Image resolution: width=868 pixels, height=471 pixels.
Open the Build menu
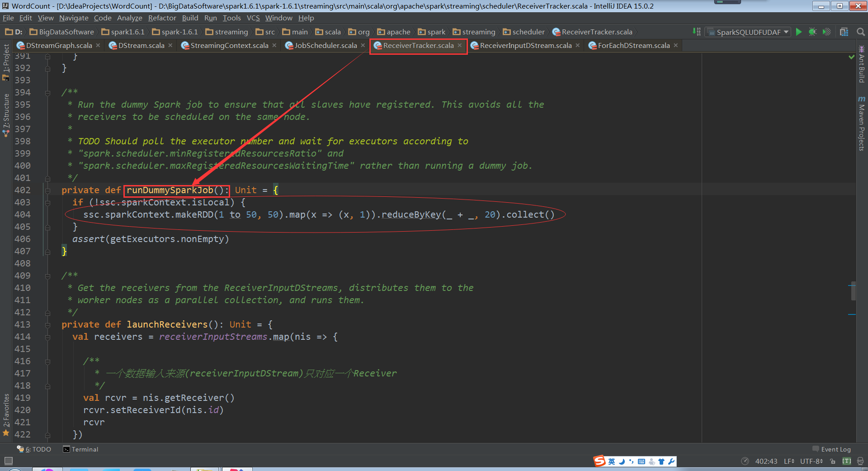[x=190, y=18]
